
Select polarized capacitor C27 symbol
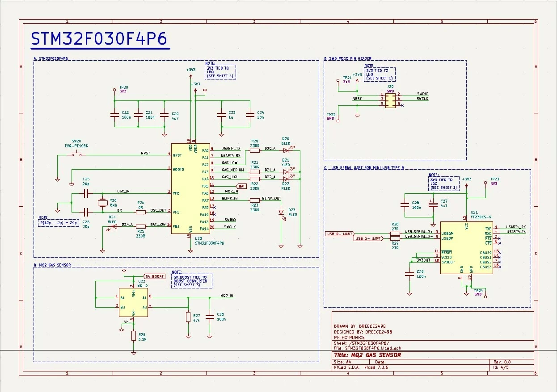click(433, 204)
